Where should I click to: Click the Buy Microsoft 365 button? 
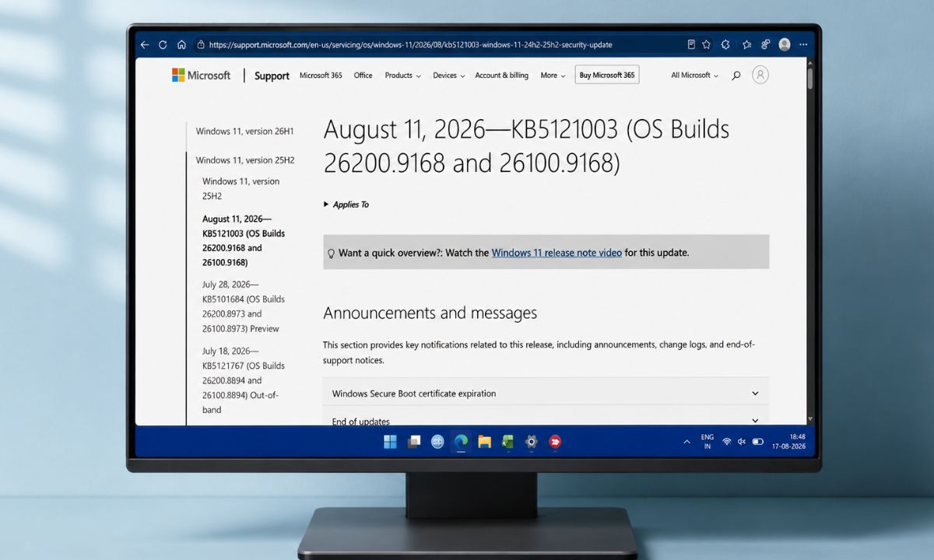(x=607, y=75)
